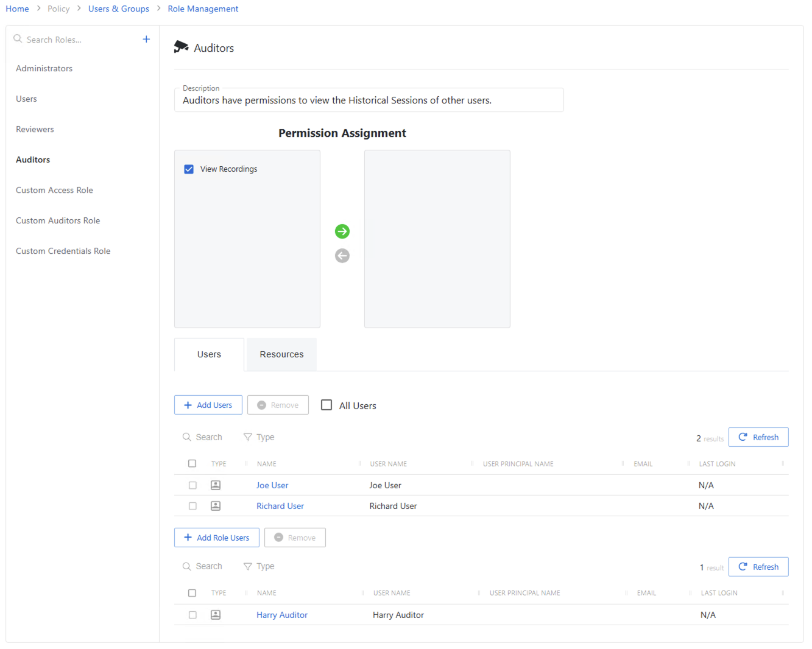Click the green right arrow assign button
Image resolution: width=812 pixels, height=649 pixels.
[342, 231]
